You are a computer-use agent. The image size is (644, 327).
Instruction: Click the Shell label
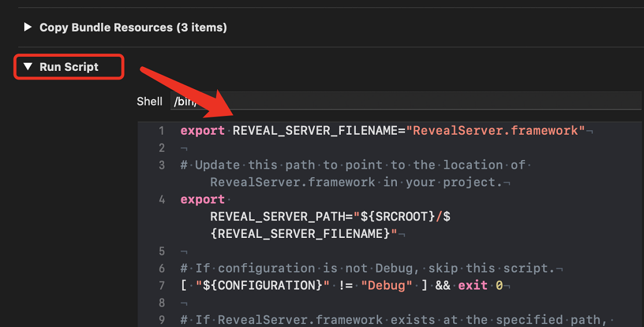[149, 101]
